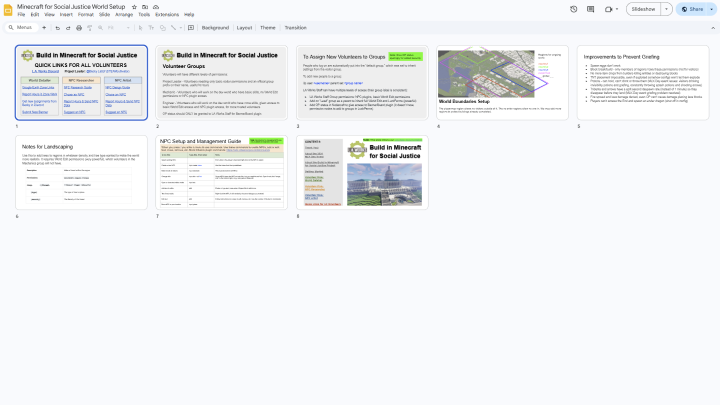Viewport: 720px width, 405px height.
Task: Search the Menus field
Action: click(22, 28)
